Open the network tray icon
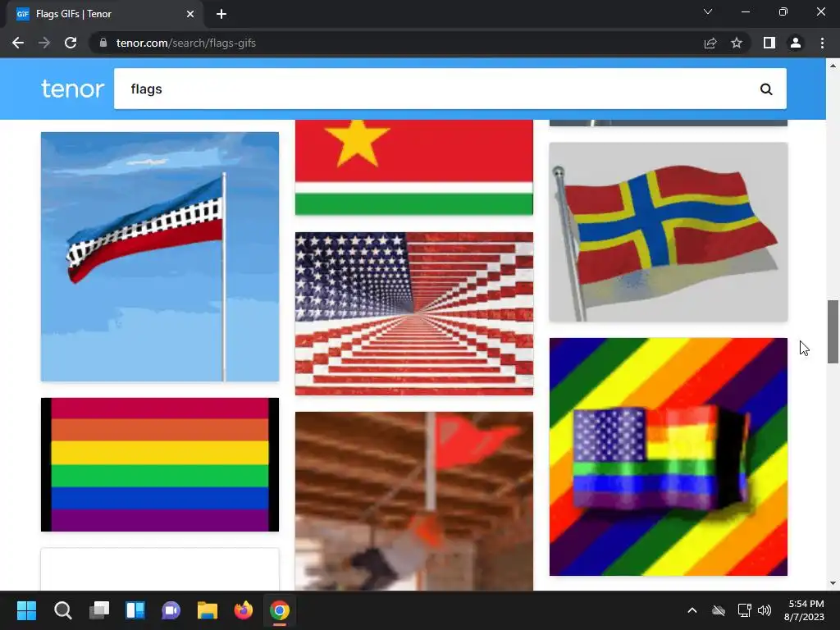The image size is (840, 630). point(744,610)
